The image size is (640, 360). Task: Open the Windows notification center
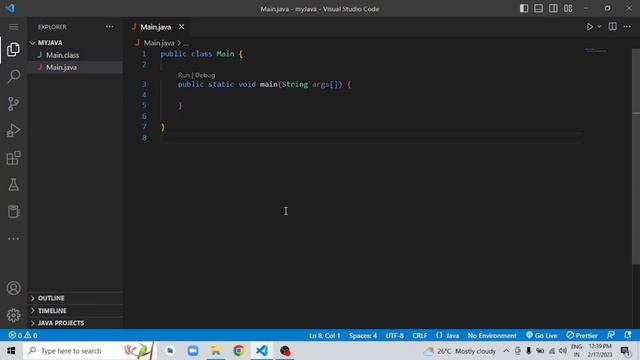[x=626, y=351]
